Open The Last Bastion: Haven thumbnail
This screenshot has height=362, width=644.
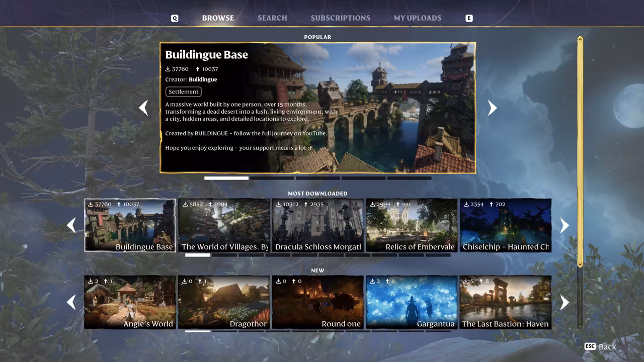(506, 302)
